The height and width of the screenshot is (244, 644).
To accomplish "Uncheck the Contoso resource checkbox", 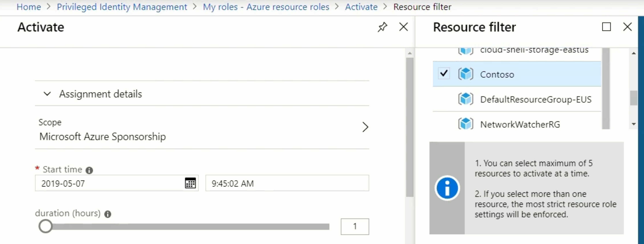I will [444, 73].
